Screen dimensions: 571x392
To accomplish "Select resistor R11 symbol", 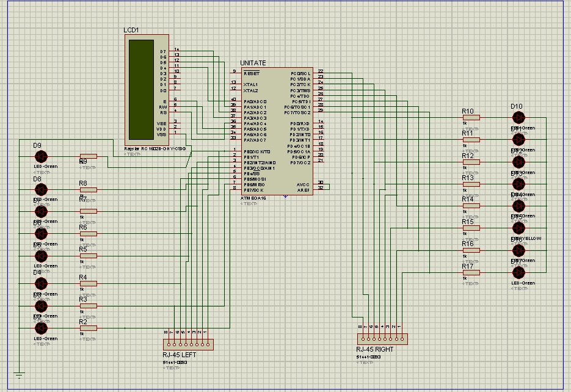I will coord(471,140).
